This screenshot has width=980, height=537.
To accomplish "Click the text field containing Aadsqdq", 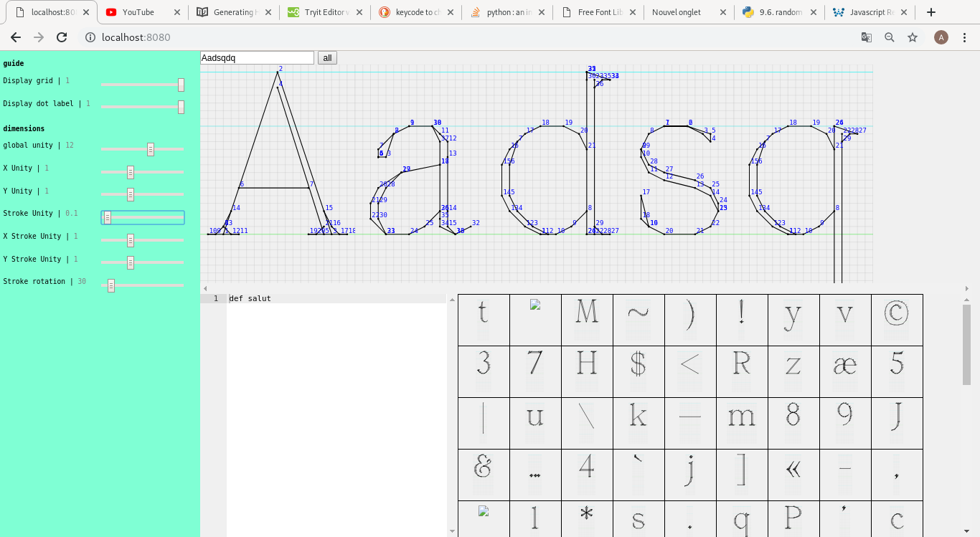I will click(257, 58).
